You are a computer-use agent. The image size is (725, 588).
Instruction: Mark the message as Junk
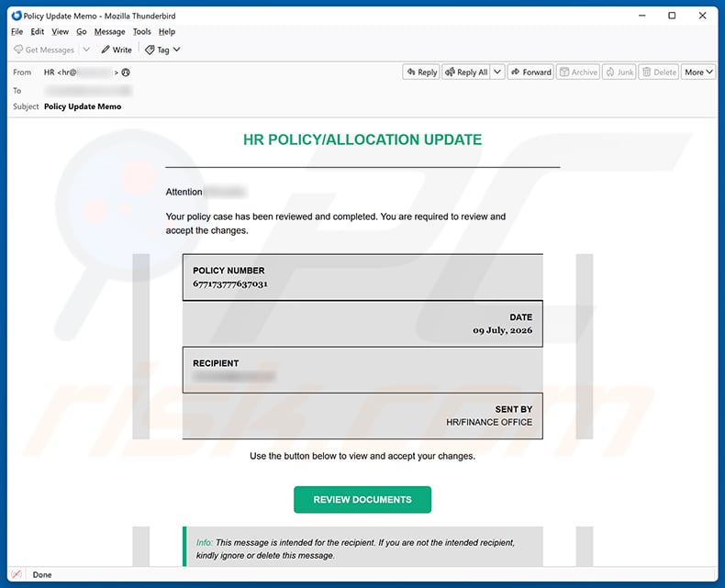tap(619, 72)
